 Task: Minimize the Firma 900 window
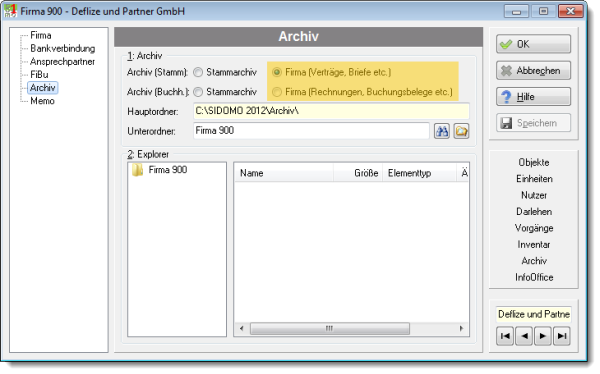(516, 11)
